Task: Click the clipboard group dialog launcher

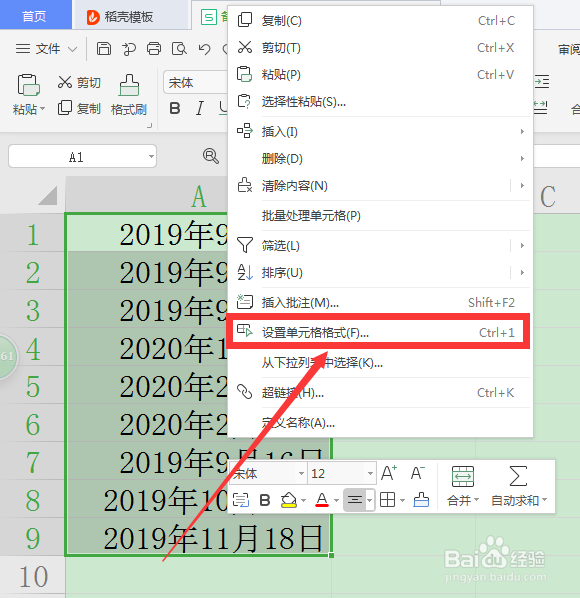Action: [149, 125]
